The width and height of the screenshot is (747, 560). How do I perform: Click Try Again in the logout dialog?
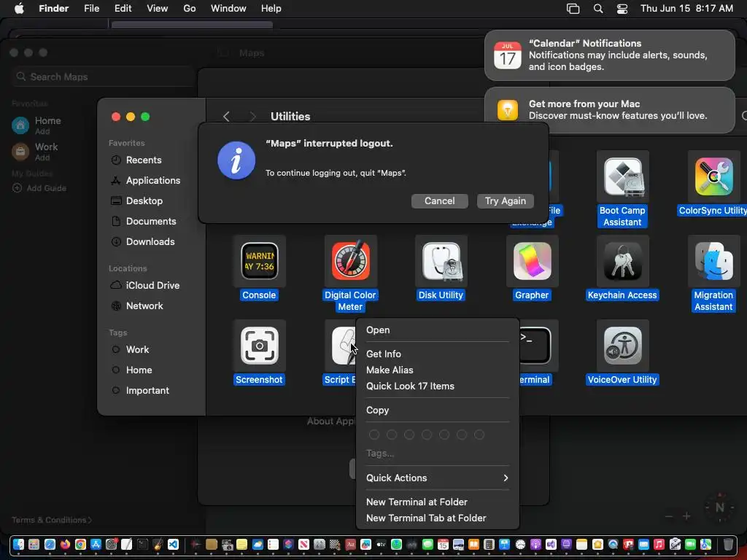(505, 201)
